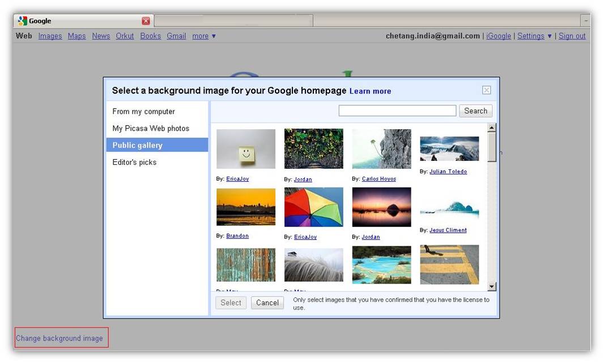Choose the smiley sticky note image
The height and width of the screenshot is (364, 604).
tap(246, 149)
